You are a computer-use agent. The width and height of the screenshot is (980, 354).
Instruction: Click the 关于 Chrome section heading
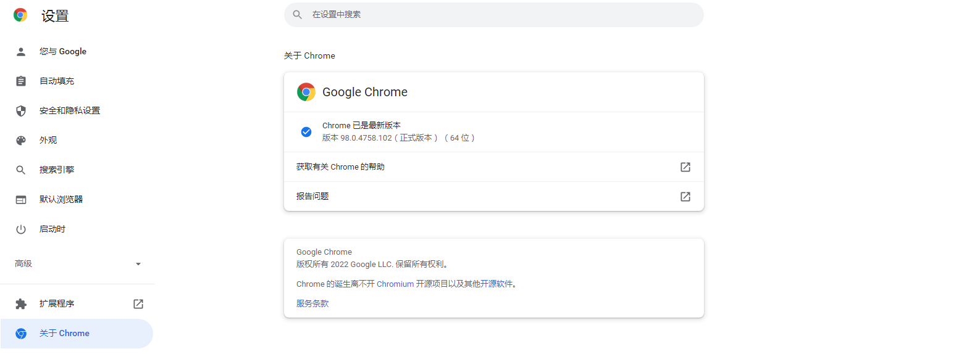[x=309, y=56]
